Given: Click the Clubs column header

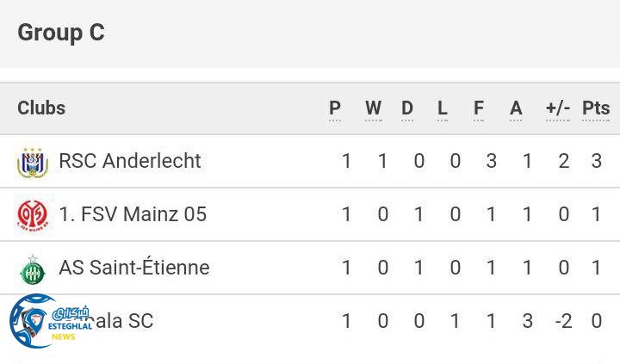Looking at the screenshot, I should [41, 108].
